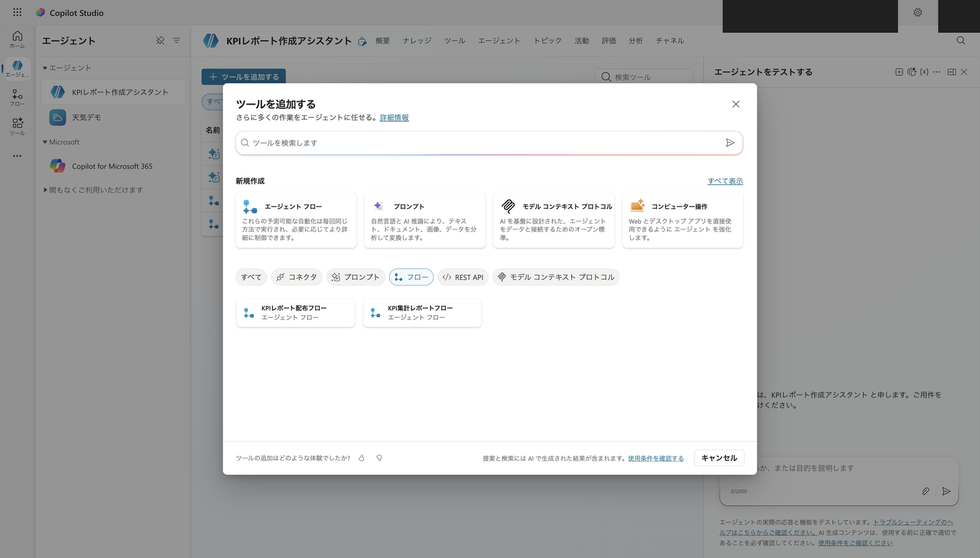This screenshot has width=980, height=558.
Task: Switch to the トピック tab
Action: coord(548,40)
